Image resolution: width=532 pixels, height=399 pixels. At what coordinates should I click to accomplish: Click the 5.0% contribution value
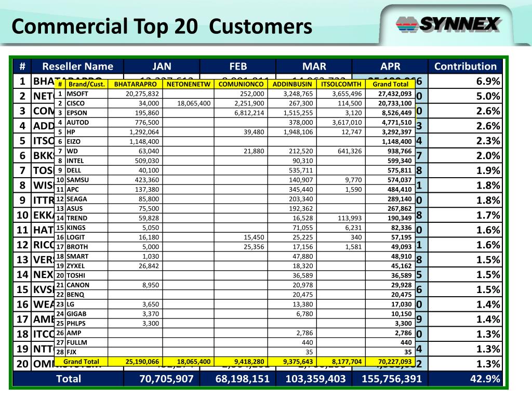[x=488, y=96]
